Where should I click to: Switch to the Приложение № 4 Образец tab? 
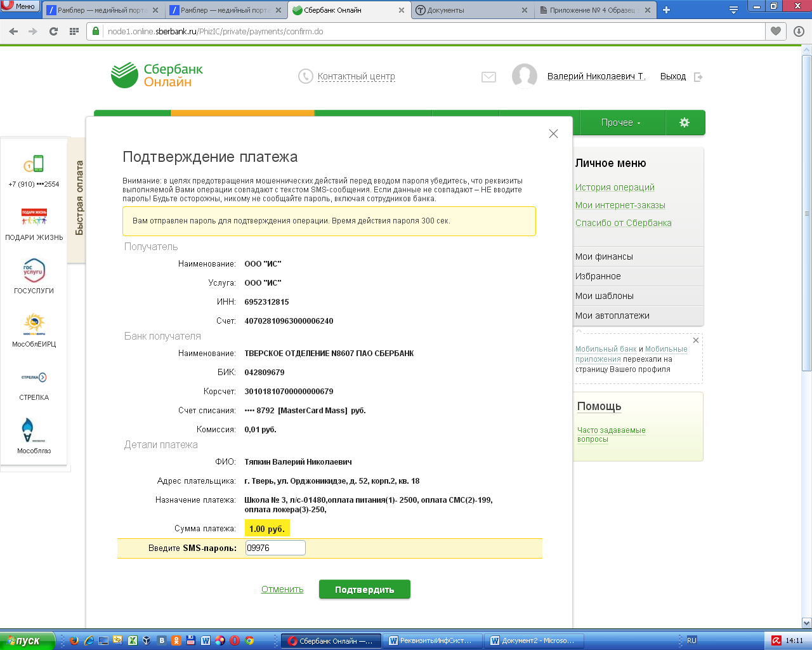point(595,10)
